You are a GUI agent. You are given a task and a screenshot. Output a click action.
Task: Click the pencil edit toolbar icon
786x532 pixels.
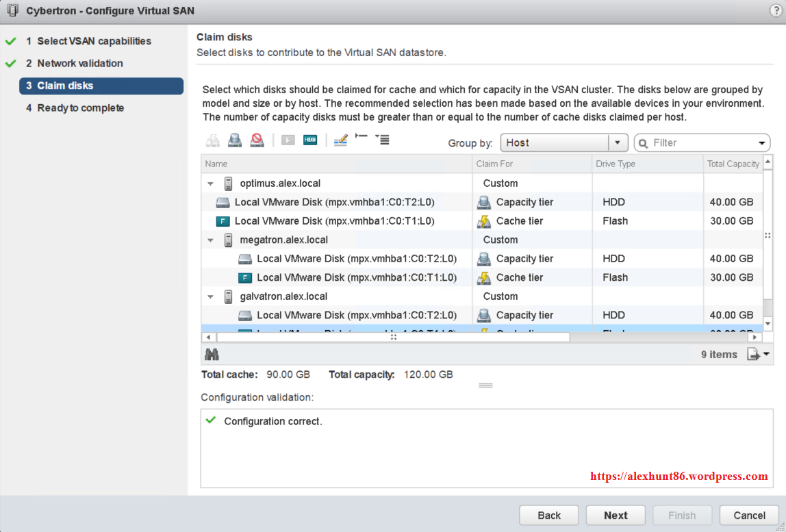(342, 140)
